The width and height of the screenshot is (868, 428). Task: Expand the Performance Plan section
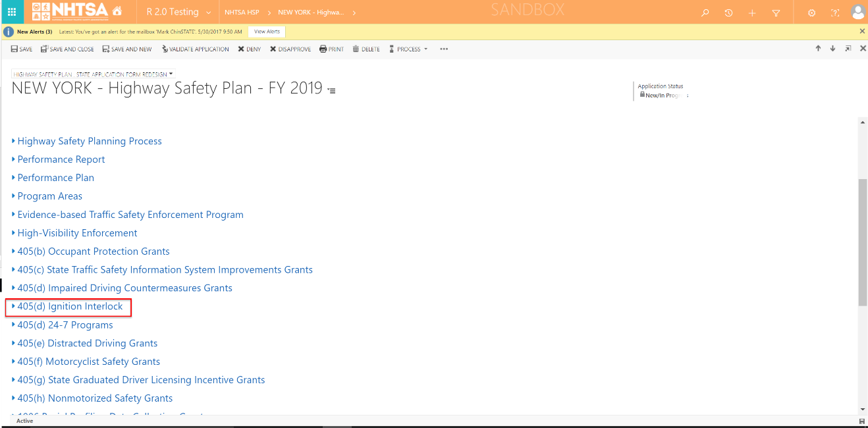53,178
